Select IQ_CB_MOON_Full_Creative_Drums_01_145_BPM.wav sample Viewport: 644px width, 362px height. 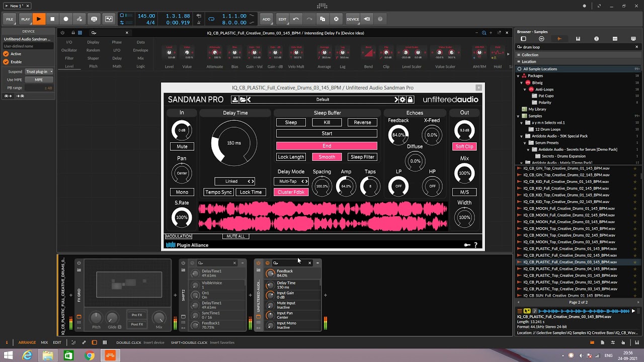[x=570, y=208]
